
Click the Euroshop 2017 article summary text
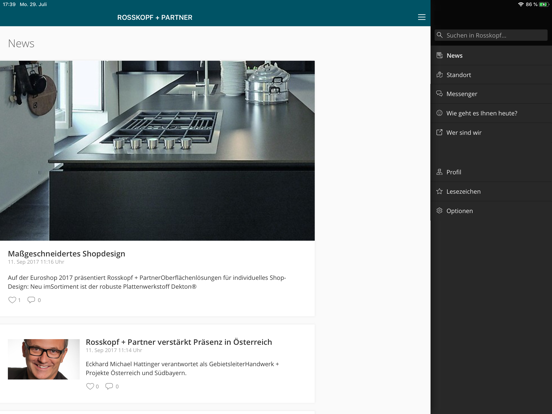pyautogui.click(x=147, y=282)
